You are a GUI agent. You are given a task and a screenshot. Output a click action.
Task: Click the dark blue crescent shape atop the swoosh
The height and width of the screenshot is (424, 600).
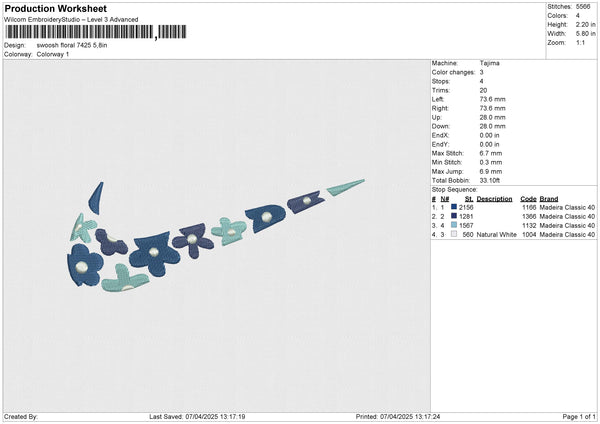(96, 198)
